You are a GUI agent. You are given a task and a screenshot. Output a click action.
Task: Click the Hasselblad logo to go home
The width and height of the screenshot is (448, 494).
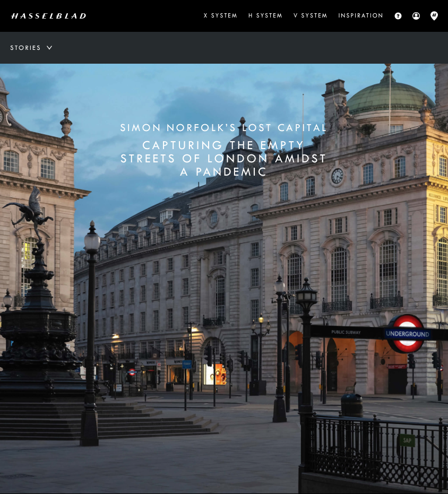[x=48, y=16]
